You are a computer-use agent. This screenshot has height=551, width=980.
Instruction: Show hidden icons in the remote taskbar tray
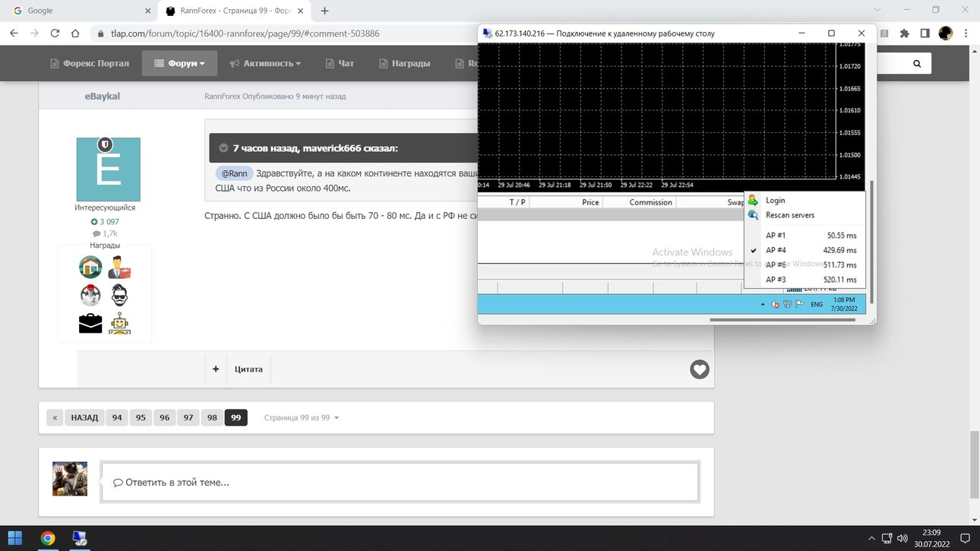(x=763, y=304)
